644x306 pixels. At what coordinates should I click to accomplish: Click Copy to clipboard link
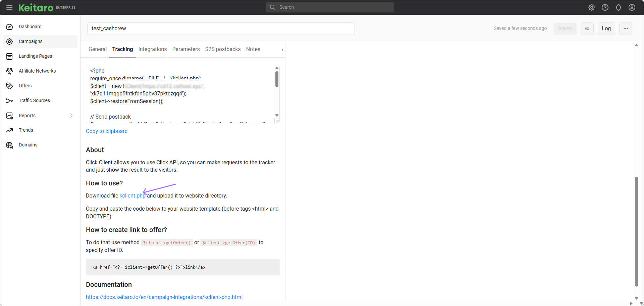(x=107, y=131)
